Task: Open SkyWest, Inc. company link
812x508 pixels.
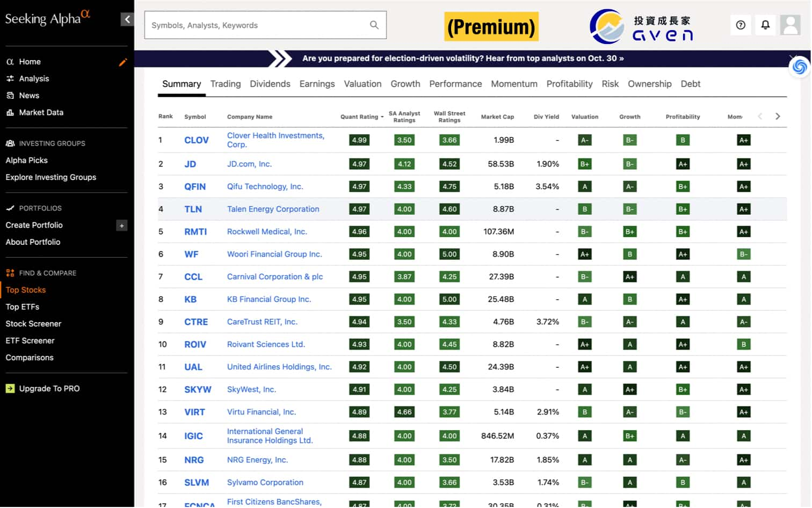Action: [251, 390]
